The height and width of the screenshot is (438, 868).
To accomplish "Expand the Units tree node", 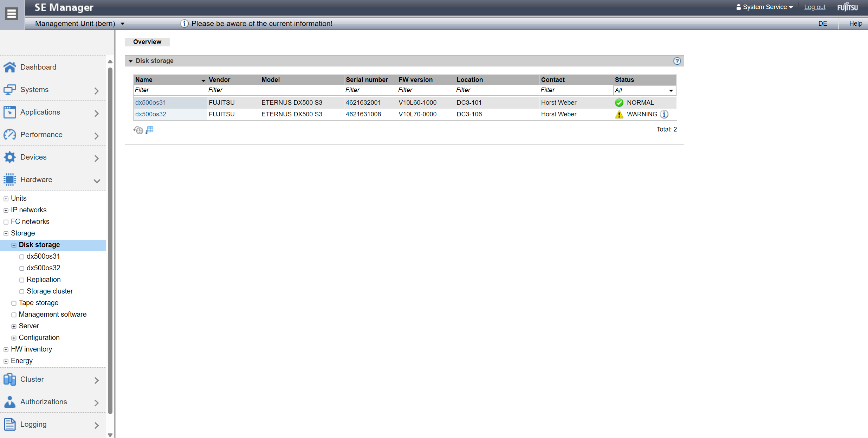I will [6, 199].
